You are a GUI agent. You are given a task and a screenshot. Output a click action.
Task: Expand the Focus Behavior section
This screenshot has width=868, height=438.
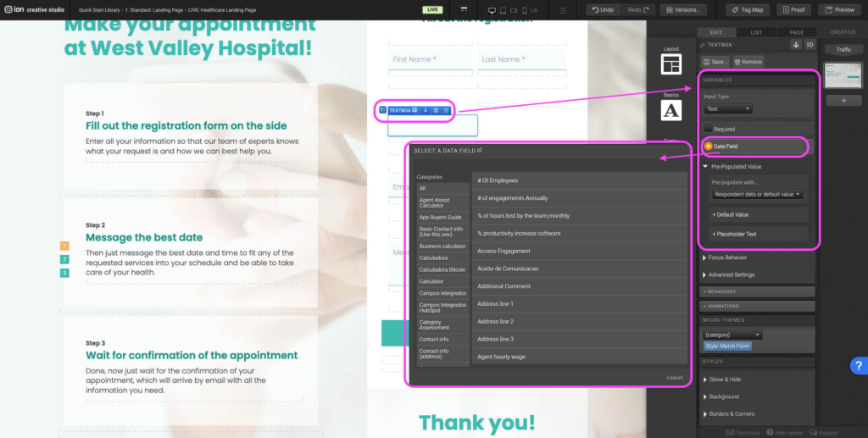(x=725, y=258)
